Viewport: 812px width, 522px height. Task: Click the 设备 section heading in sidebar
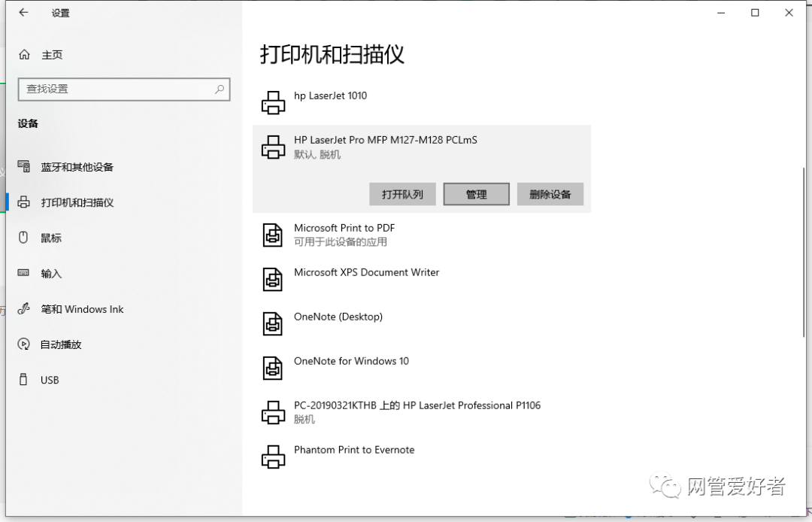[x=28, y=123]
